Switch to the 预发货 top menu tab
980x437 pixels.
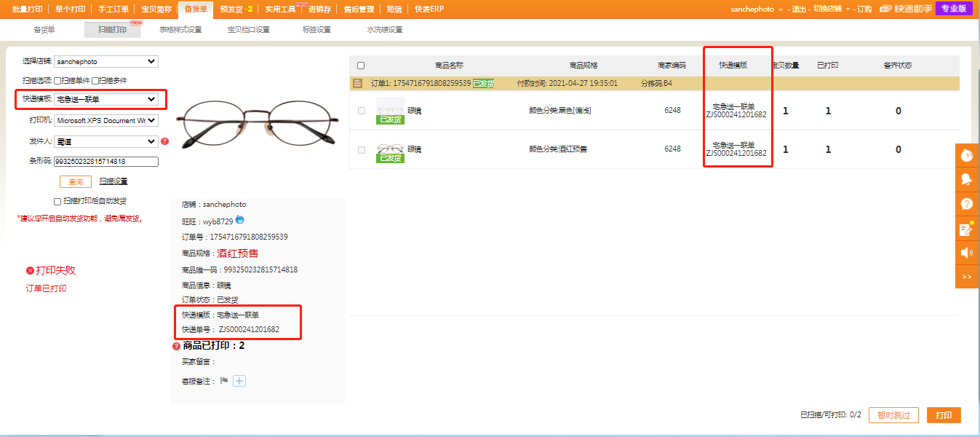(235, 9)
